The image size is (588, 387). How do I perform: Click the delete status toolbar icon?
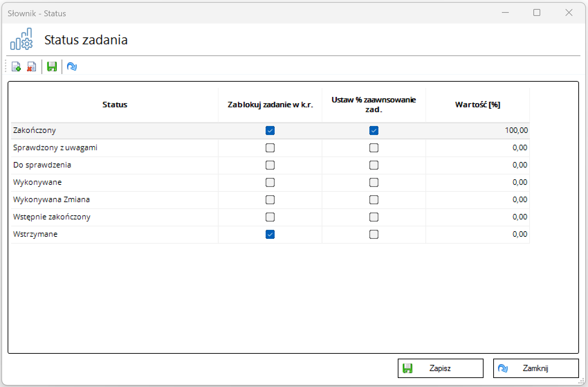[x=31, y=66]
